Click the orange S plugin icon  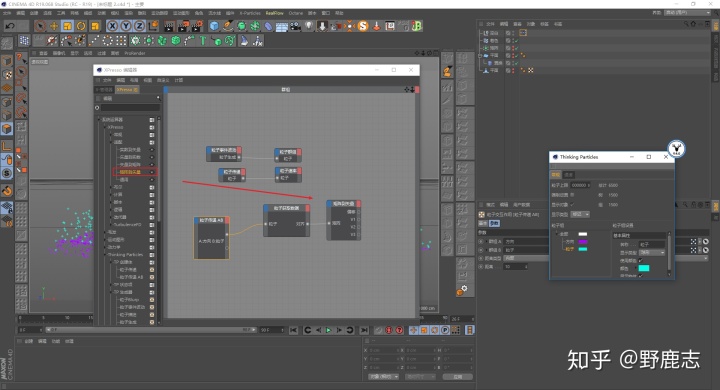pyautogui.click(x=363, y=26)
